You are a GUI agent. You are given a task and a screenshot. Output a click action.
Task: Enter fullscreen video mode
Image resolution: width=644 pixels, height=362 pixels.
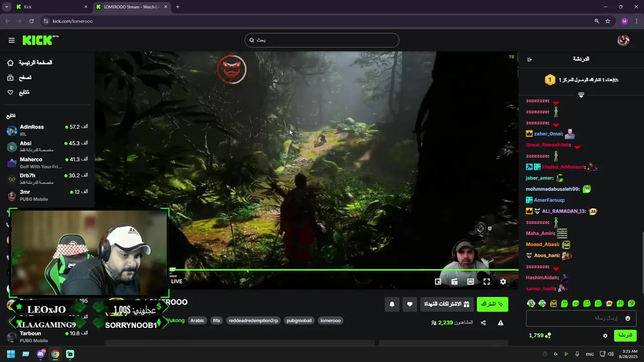(x=487, y=282)
